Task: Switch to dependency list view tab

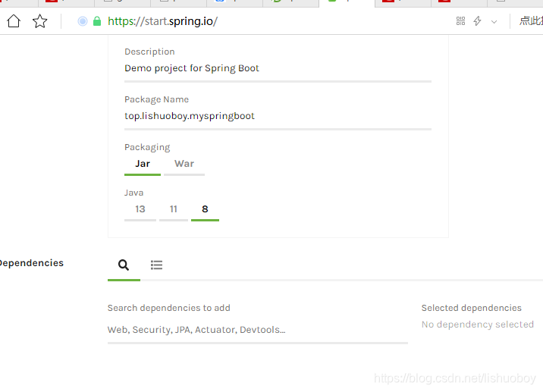Action: click(156, 265)
